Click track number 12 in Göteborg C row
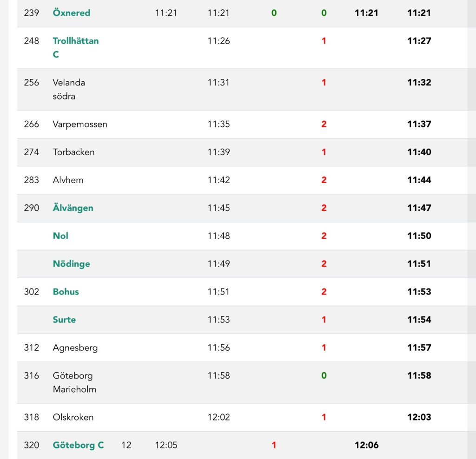Viewport: 476px width, 459px height. [126, 445]
